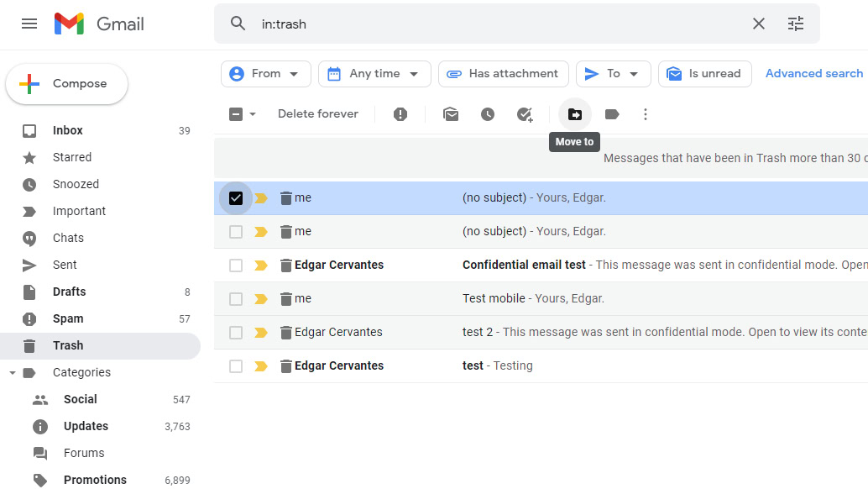Click the Snooze clock toolbar icon

[488, 114]
